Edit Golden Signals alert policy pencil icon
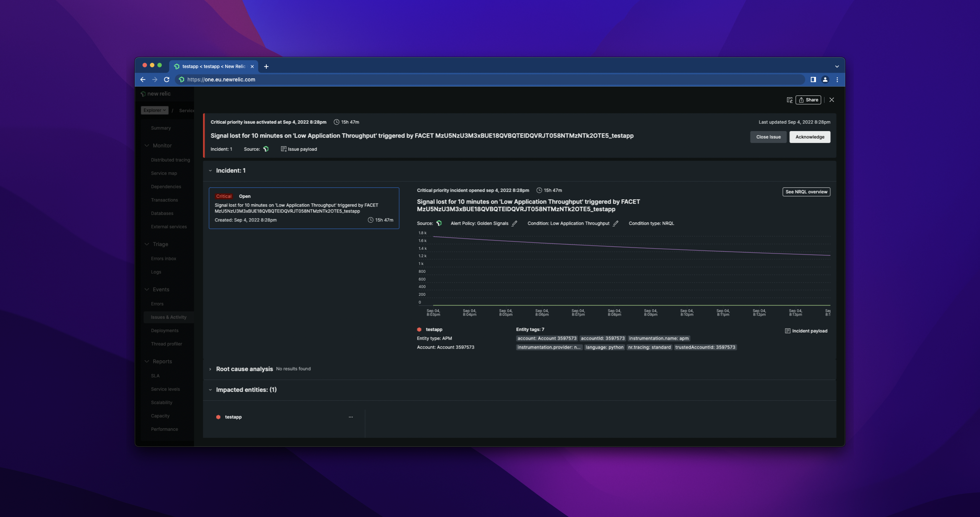This screenshot has height=517, width=980. pos(514,224)
